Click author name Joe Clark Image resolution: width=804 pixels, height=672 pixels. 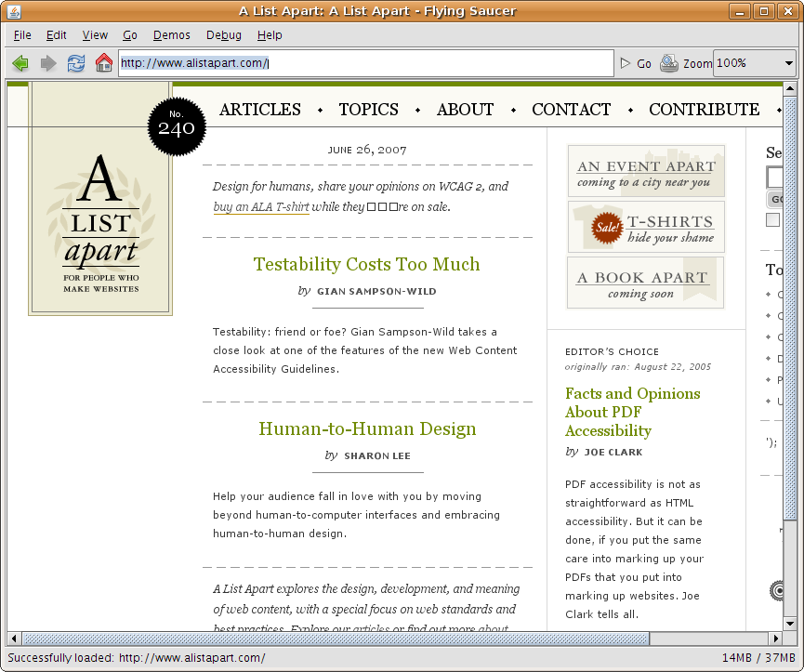point(613,452)
